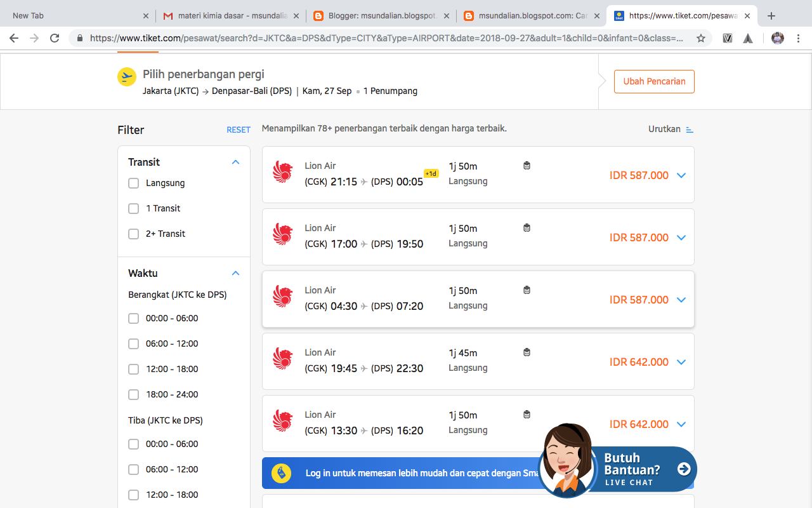The height and width of the screenshot is (508, 812).
Task: Check Berangkat 06:00 - 12:00 filter
Action: 133,344
